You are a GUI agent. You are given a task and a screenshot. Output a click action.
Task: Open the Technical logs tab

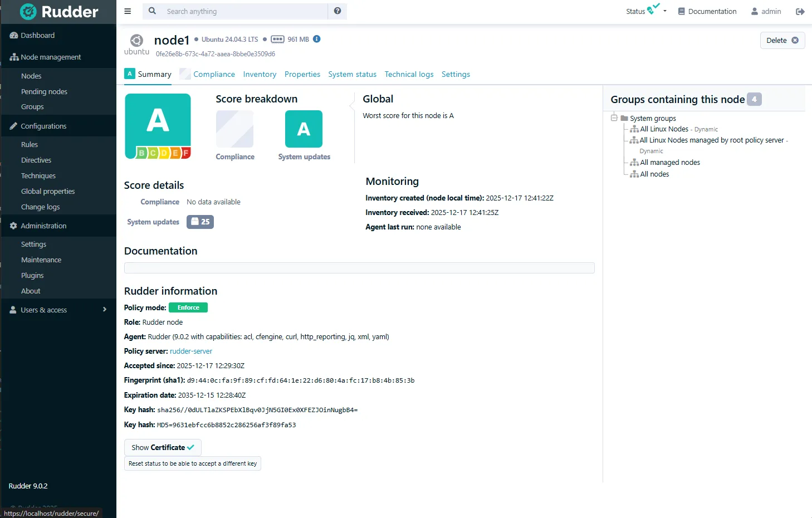(x=409, y=74)
